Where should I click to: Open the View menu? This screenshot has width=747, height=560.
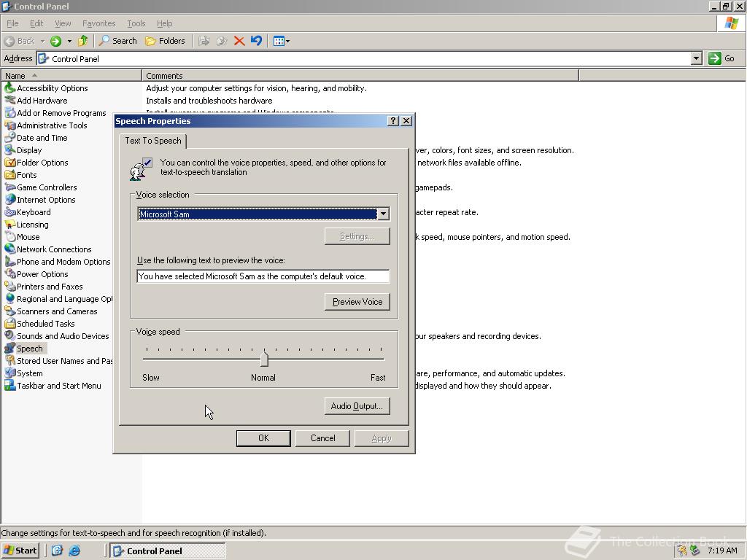pyautogui.click(x=63, y=23)
